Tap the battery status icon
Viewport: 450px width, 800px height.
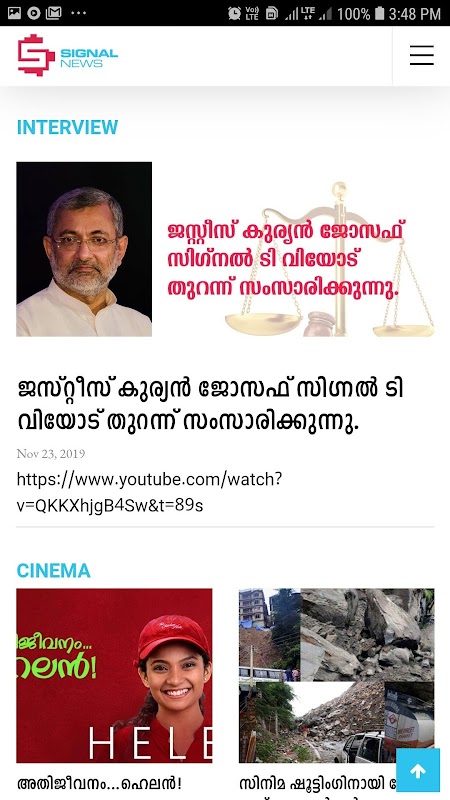tap(379, 13)
